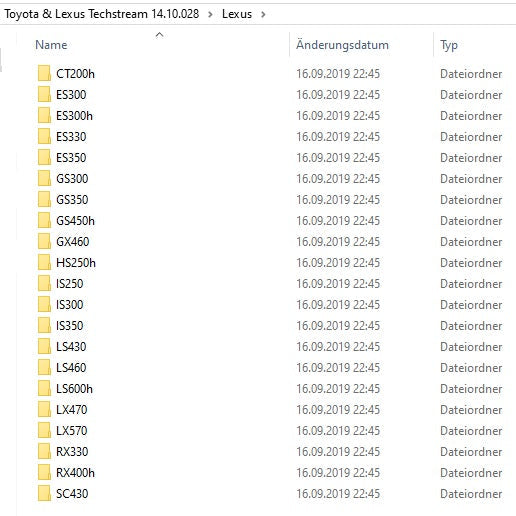This screenshot has width=516, height=516.
Task: Click the SC430 folder icon
Action: pyautogui.click(x=44, y=493)
